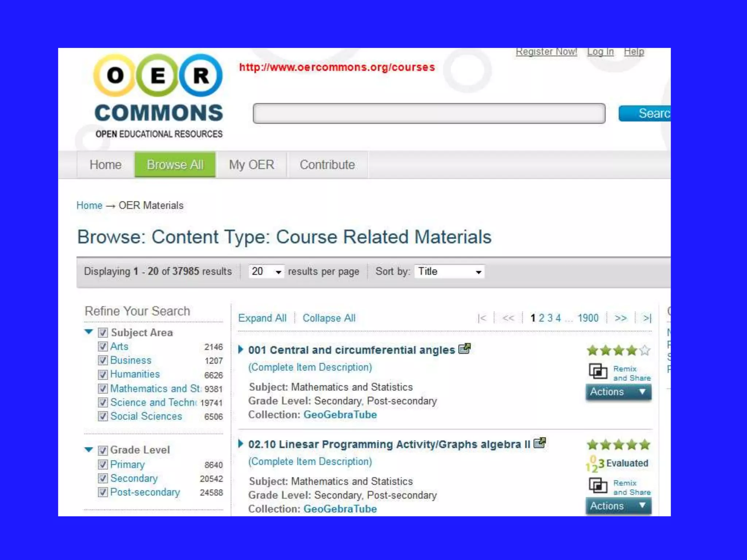
Task: Rate first result using the star rating
Action: [x=618, y=351]
